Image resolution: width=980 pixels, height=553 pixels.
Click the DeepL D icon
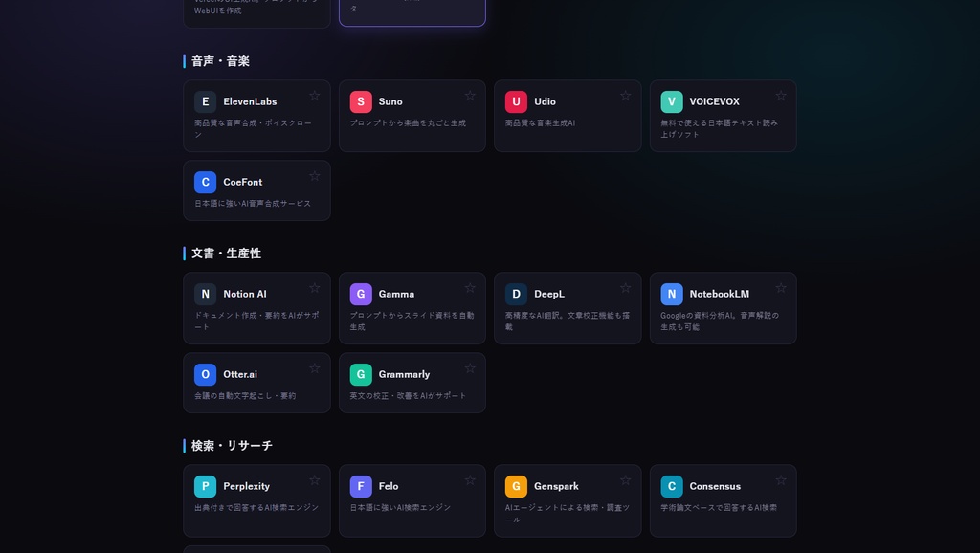[x=516, y=295]
